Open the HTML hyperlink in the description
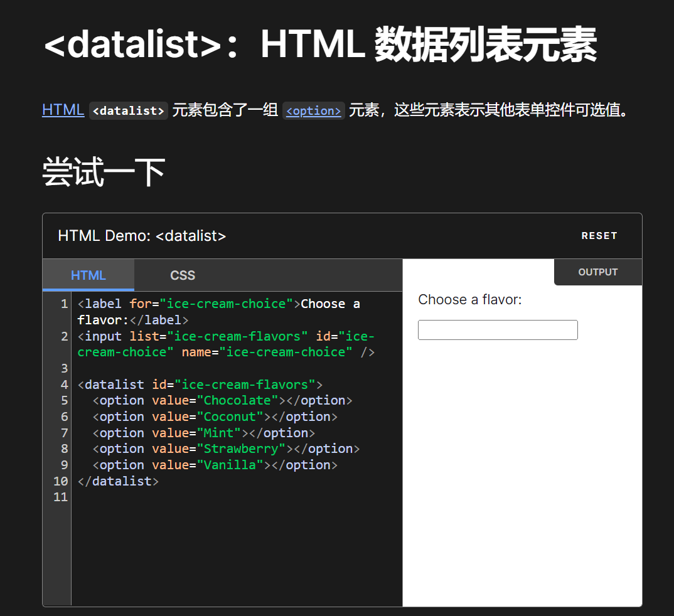Screen dimensions: 674x616 (63, 110)
